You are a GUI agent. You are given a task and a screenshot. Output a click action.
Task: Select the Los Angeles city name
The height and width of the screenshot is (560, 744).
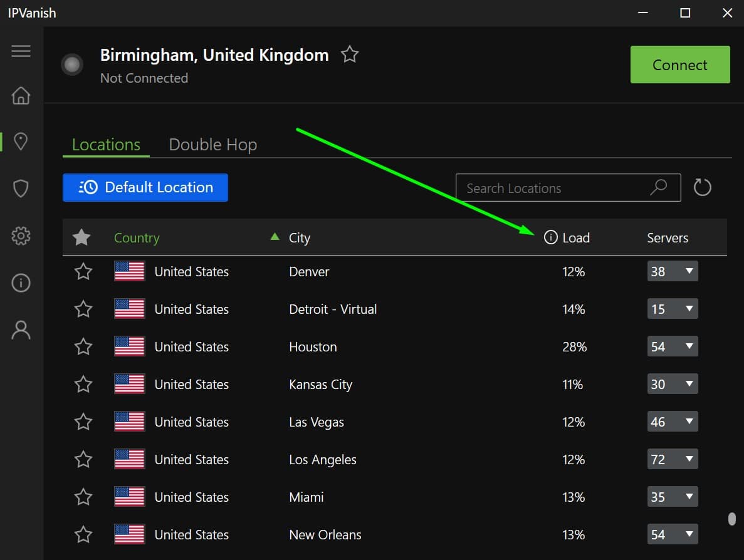coord(323,460)
